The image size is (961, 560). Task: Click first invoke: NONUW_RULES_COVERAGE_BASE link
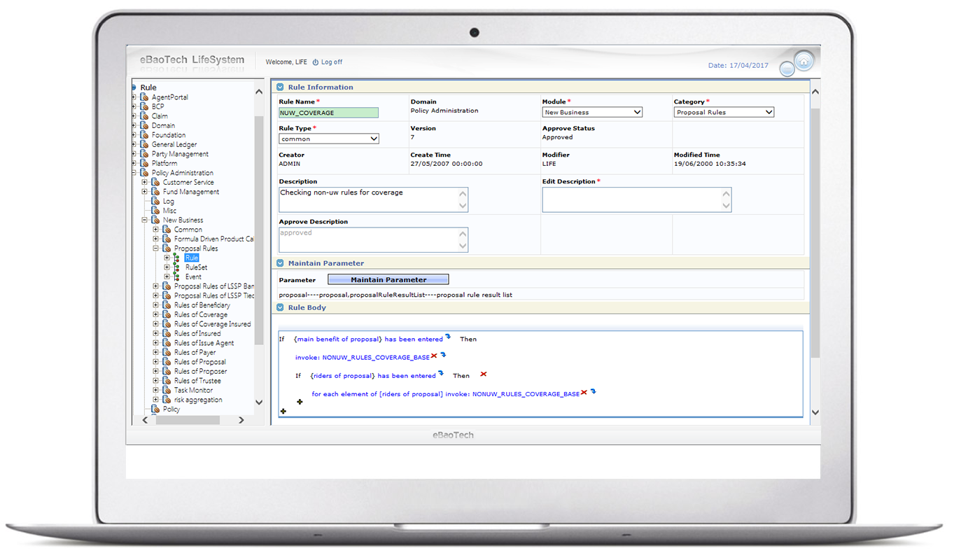coord(363,358)
